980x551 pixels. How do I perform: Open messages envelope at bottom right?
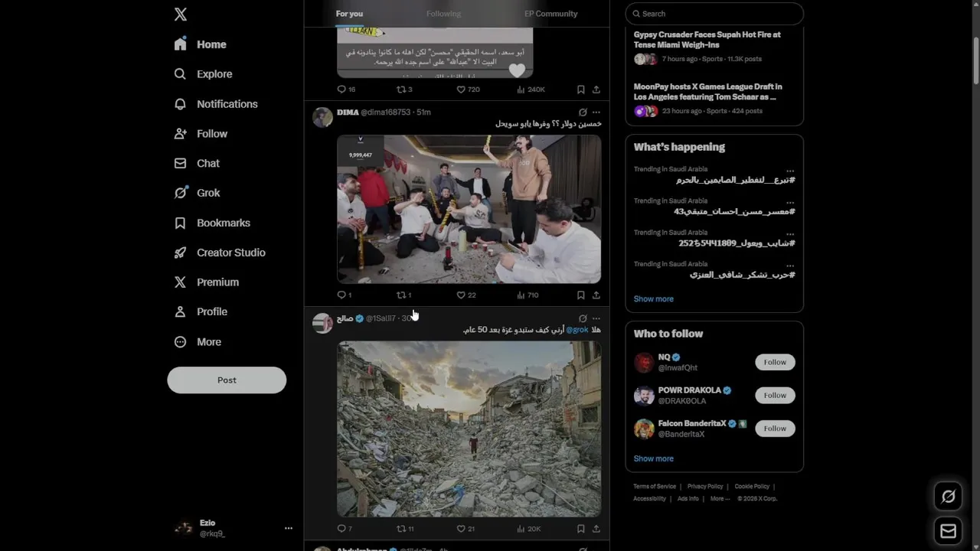pyautogui.click(x=948, y=531)
